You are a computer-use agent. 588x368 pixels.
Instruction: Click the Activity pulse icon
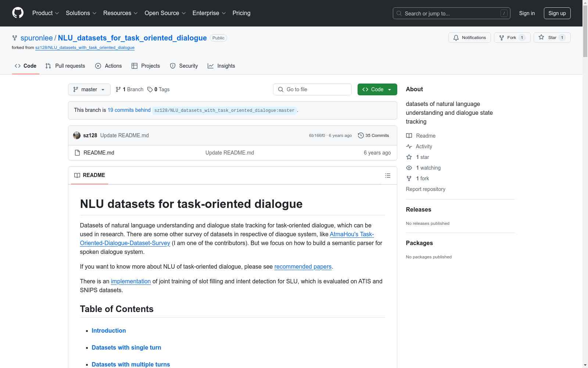[x=409, y=146]
